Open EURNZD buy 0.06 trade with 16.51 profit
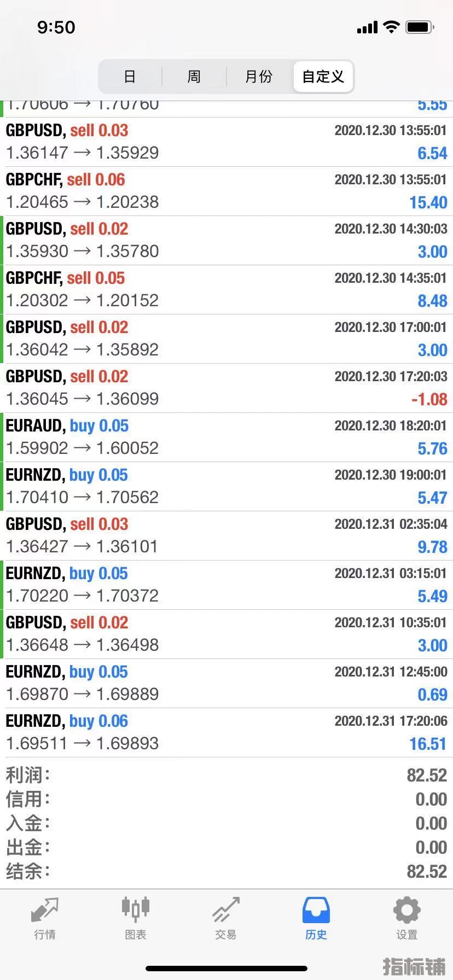This screenshot has height=980, width=453. (x=226, y=733)
